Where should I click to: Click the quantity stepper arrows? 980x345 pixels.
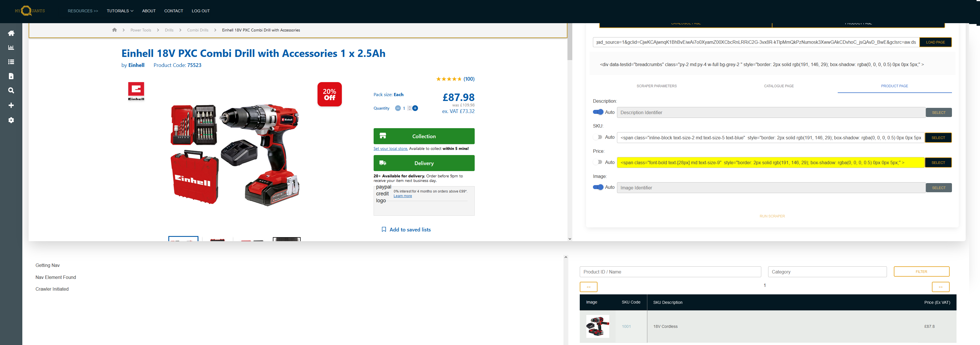coord(409,108)
